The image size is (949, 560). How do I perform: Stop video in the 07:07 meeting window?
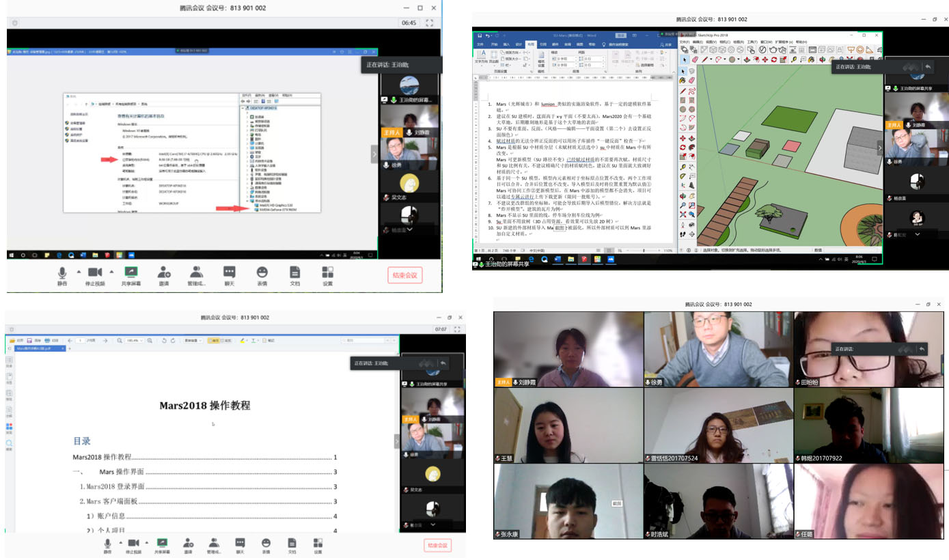click(133, 545)
